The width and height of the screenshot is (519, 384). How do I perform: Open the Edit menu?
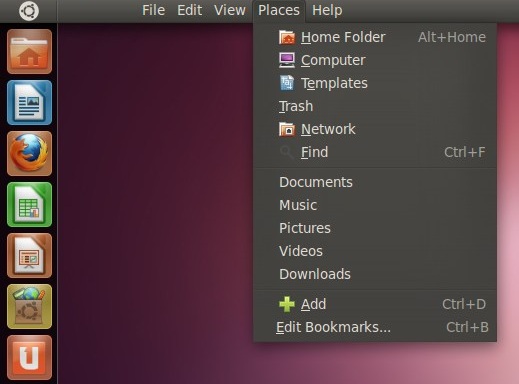[189, 10]
